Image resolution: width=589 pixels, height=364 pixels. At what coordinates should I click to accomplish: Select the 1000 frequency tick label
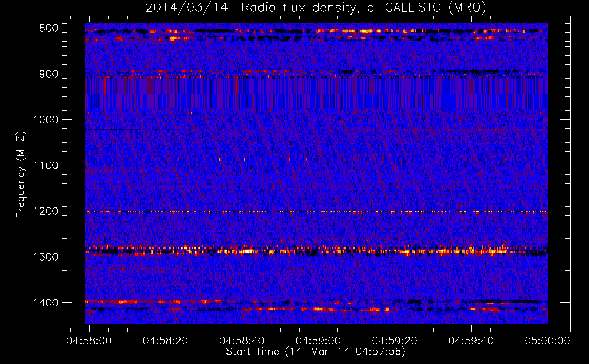(x=46, y=120)
